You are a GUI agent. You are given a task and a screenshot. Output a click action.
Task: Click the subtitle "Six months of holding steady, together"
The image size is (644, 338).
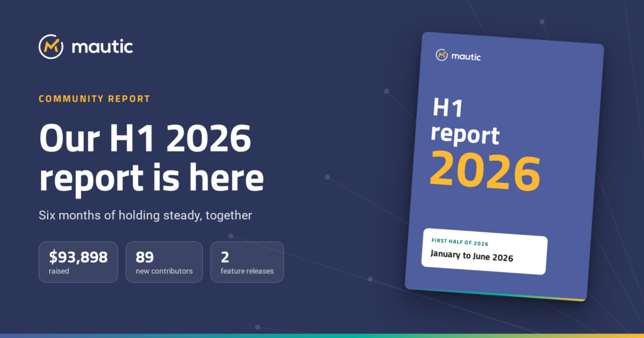[x=145, y=215]
